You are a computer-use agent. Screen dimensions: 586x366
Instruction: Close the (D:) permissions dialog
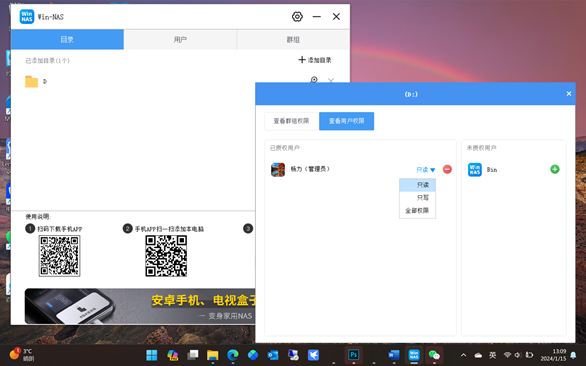[x=569, y=93]
